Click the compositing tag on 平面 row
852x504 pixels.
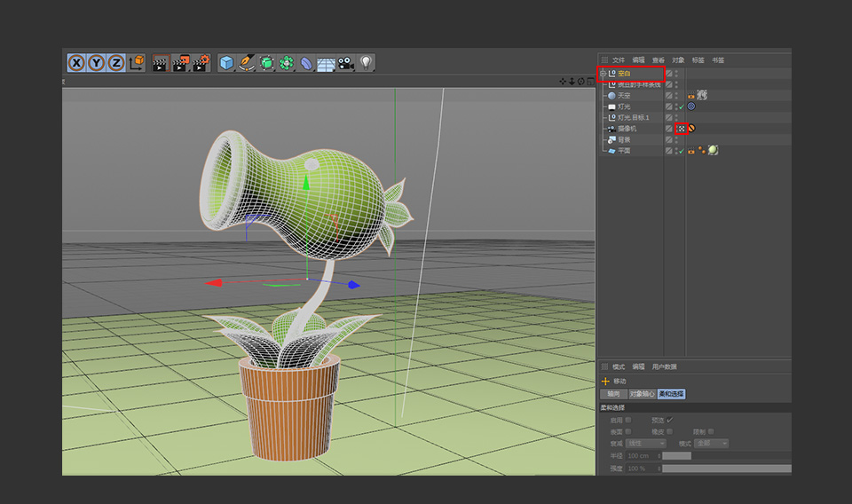691,151
